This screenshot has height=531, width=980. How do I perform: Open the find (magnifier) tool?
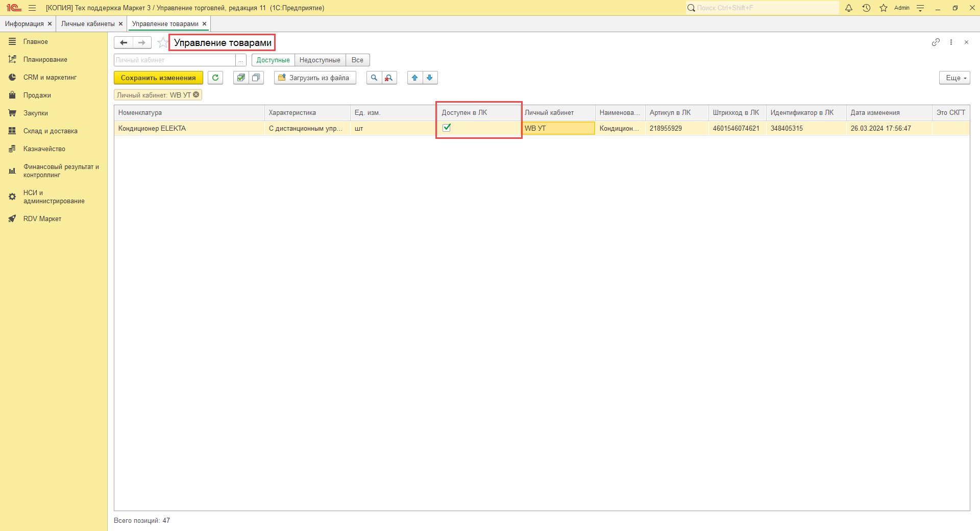[x=374, y=78]
